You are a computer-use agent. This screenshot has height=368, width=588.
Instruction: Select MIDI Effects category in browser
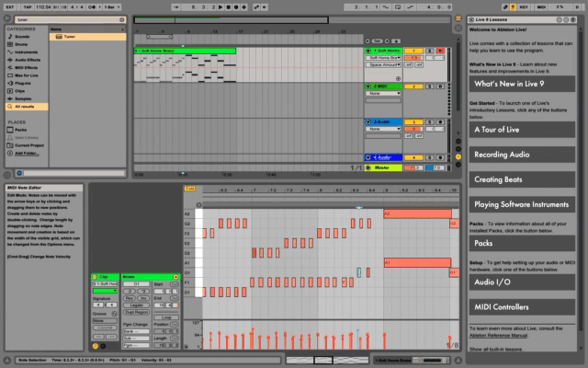(27, 67)
